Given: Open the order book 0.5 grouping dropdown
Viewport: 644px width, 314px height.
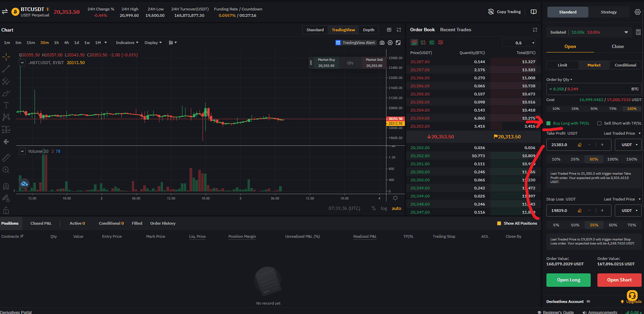Looking at the screenshot, I should [519, 43].
